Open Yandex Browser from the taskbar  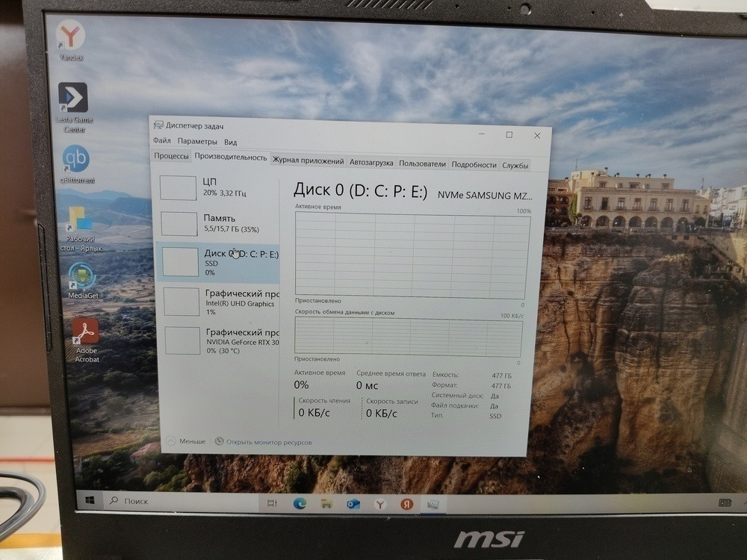coord(406,503)
